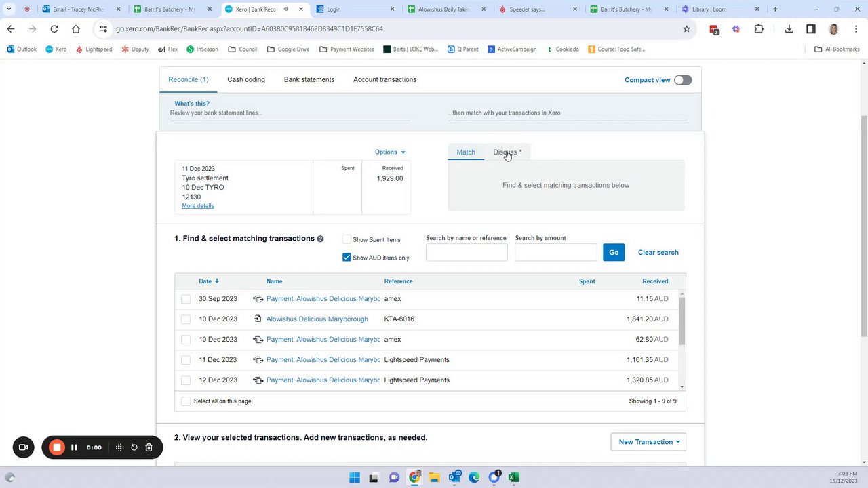Click the browser address bar URL
The width and height of the screenshot is (868, 488).
pyautogui.click(x=250, y=29)
